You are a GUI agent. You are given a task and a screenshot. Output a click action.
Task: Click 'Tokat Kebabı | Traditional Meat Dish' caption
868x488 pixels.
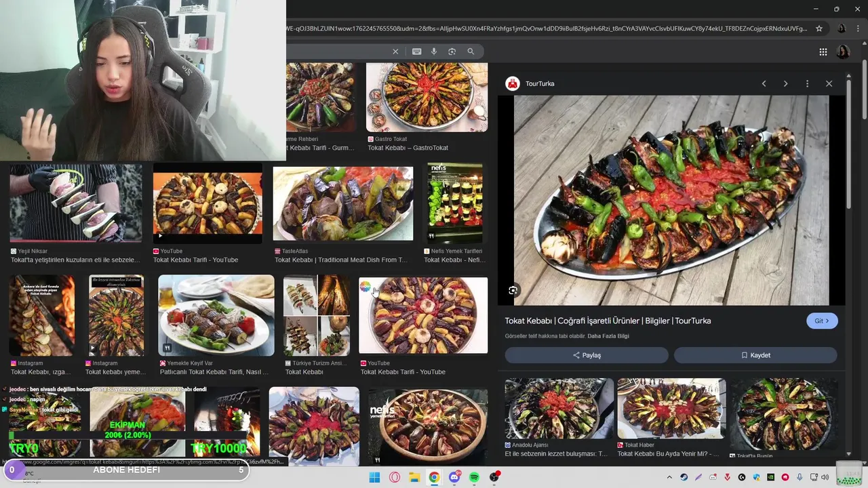tap(341, 260)
